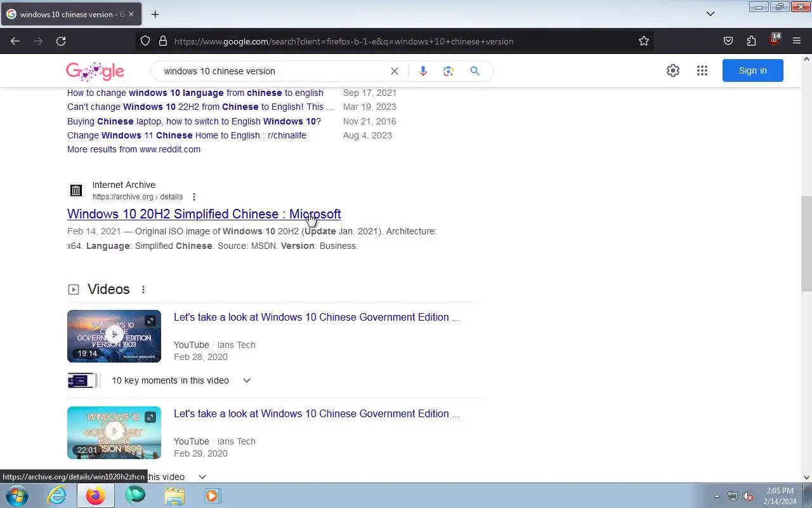
Task: Search by image with Google Lens
Action: [x=449, y=71]
